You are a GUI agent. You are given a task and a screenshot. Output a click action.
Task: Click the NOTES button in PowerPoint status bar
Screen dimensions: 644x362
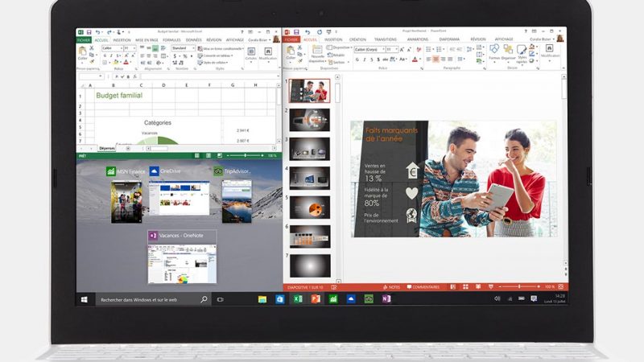pyautogui.click(x=391, y=286)
